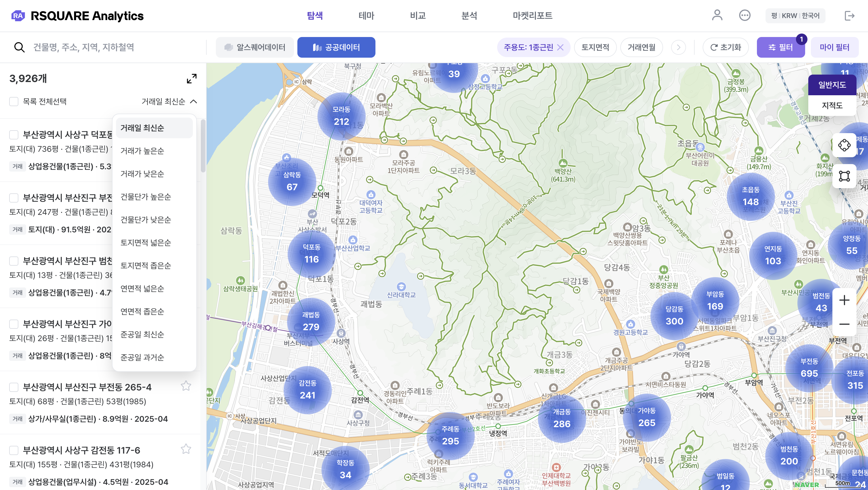
Task: Tick checkbox for 부전동 265-4 listing
Action: (x=14, y=387)
